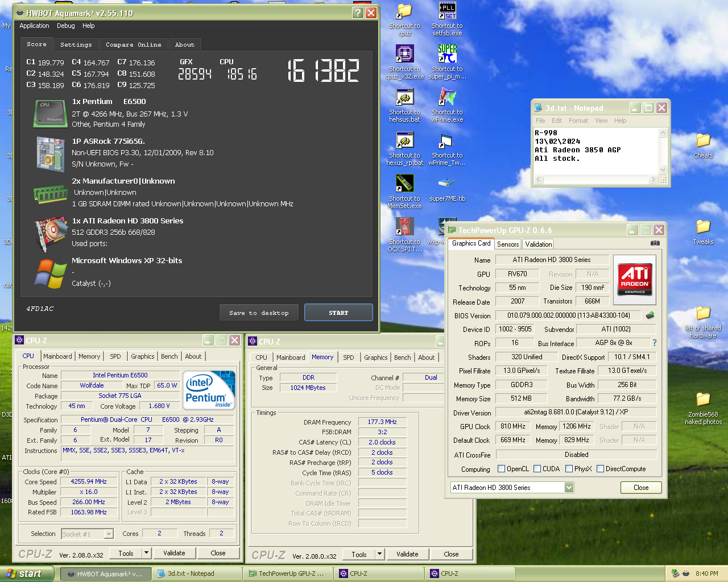728x582 pixels.
Task: Click the Notepad vertical scrollbar down arrow
Action: tap(663, 169)
